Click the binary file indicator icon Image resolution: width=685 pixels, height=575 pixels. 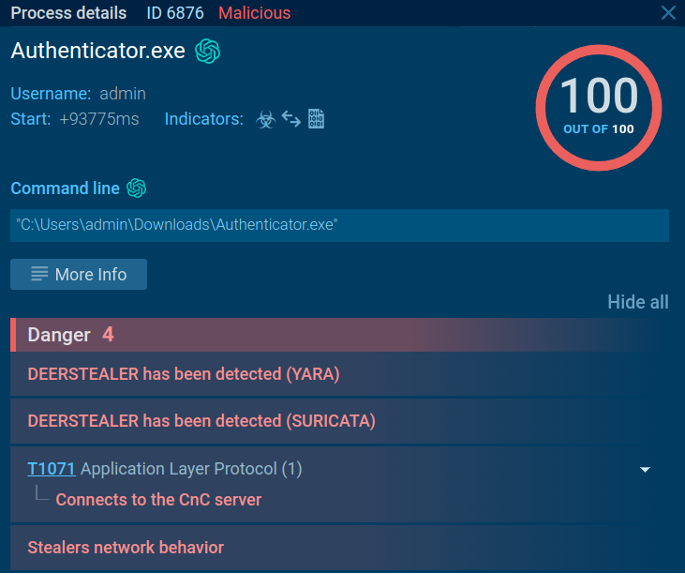coord(316,119)
